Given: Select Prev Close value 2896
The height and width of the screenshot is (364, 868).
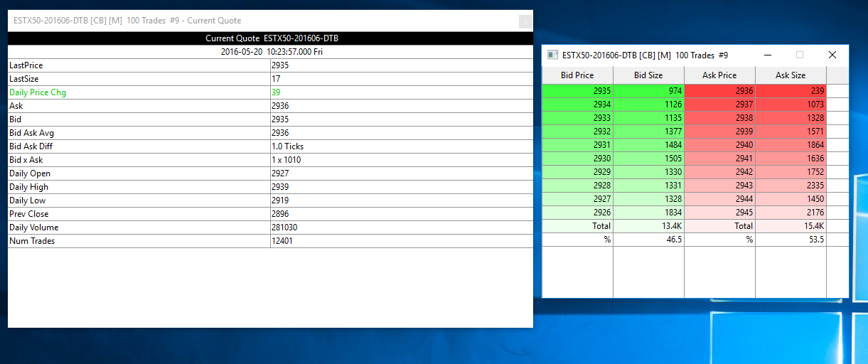Looking at the screenshot, I should pos(280,214).
